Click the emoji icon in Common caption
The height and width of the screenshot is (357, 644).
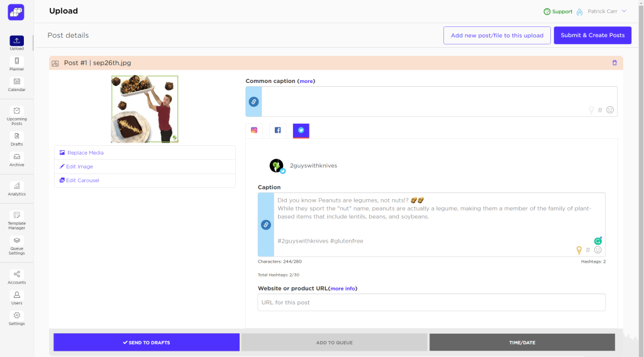pos(610,110)
